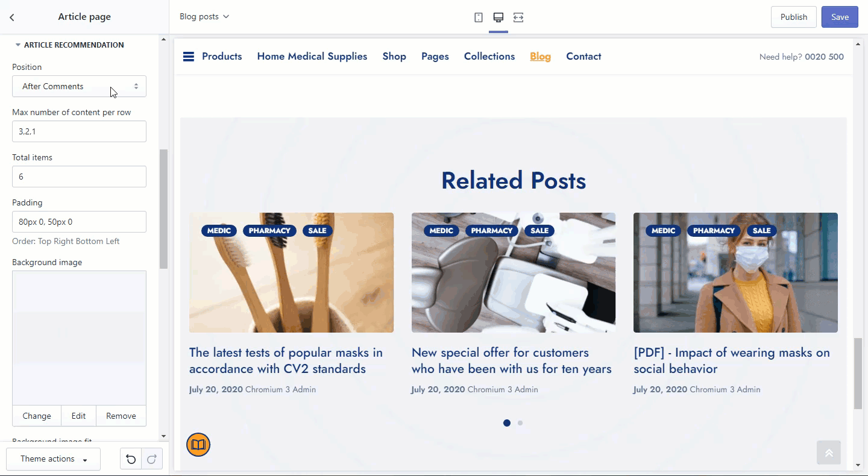
Task: Click MEDIC tag on the dental chair post
Action: tap(441, 231)
